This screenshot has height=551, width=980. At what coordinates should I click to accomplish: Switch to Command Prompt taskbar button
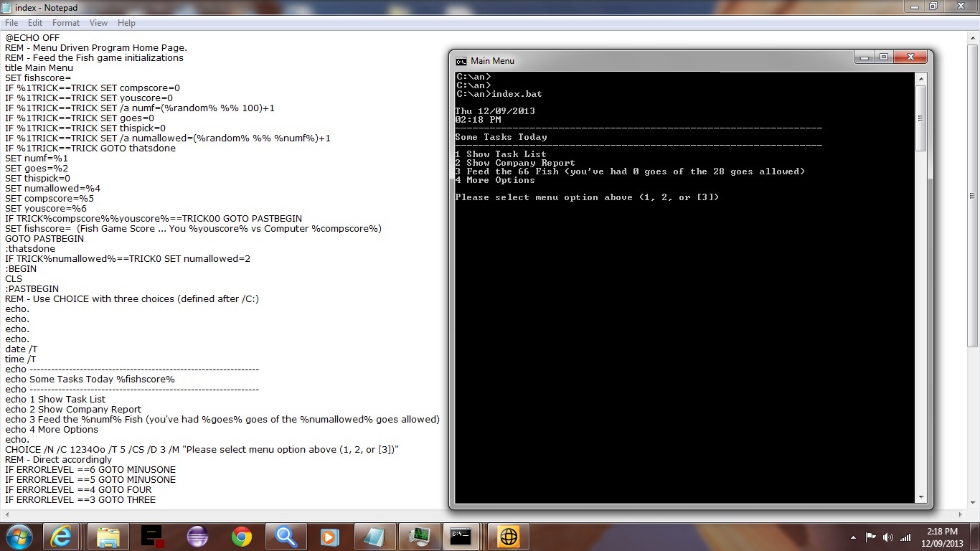point(460,537)
